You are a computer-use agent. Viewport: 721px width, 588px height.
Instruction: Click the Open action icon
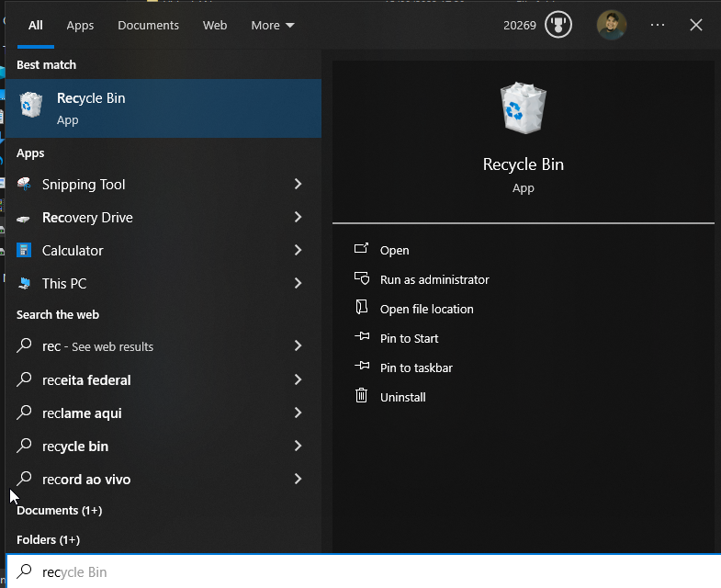click(x=362, y=249)
